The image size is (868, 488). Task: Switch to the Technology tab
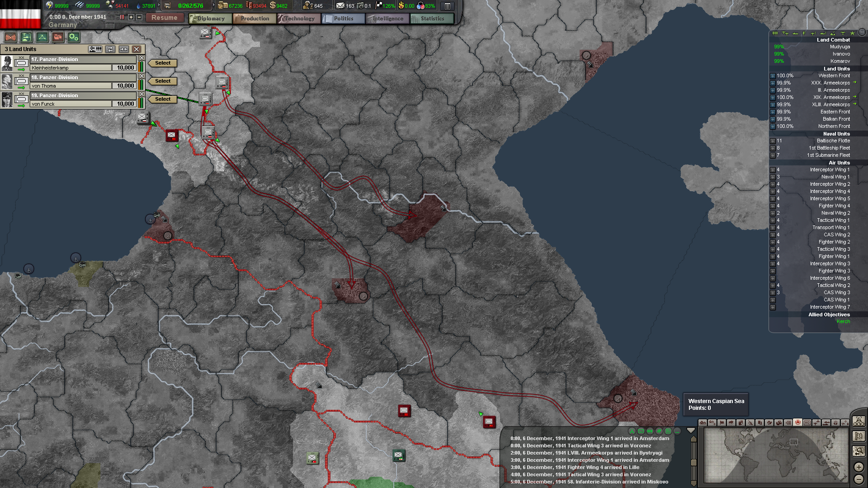point(299,19)
